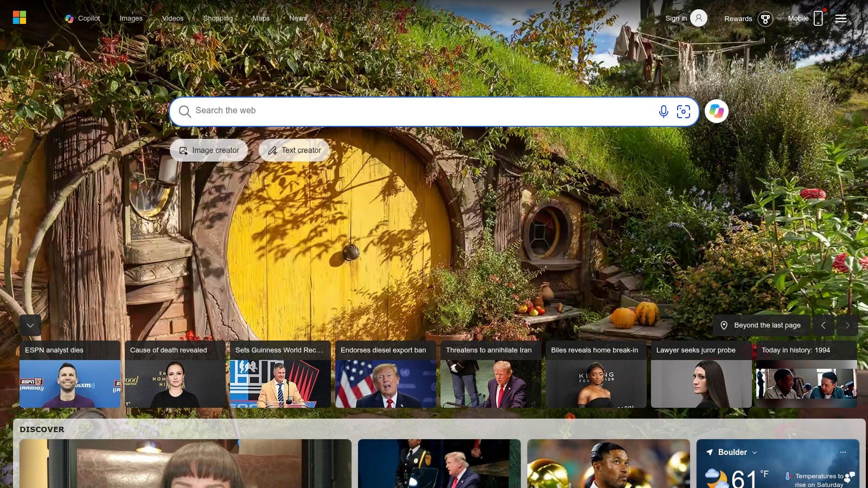
Task: Show the next background image arrow
Action: coord(847,325)
